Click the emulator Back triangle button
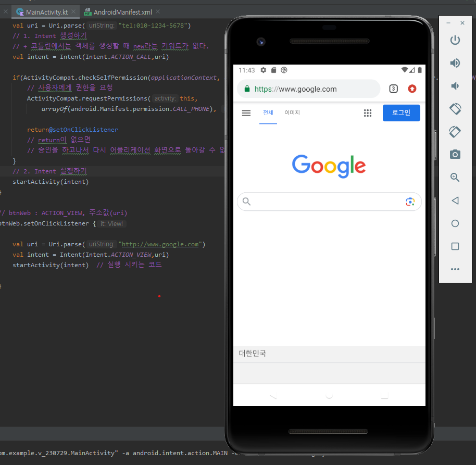Screen dimensions: 476x465 (x=455, y=200)
